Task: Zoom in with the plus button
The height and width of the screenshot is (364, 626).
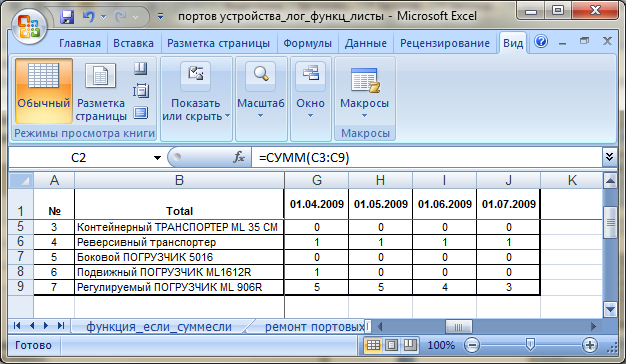Action: [590, 345]
